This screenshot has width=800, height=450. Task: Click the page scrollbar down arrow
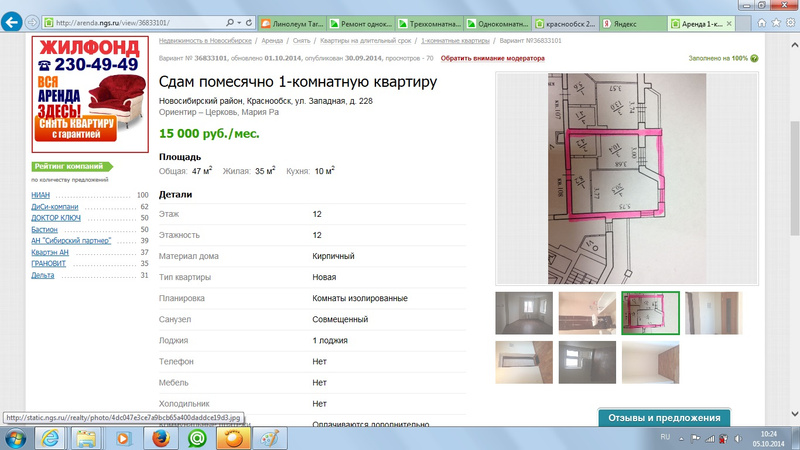(794, 414)
